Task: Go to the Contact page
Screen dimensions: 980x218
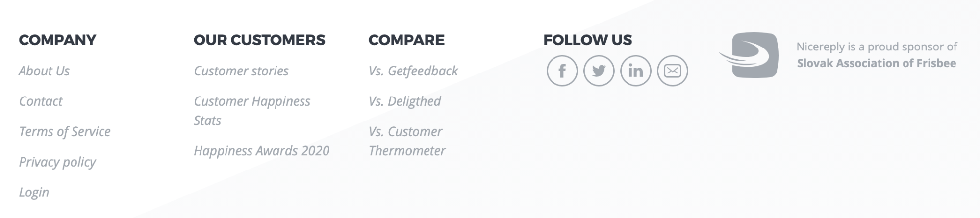Action: (x=41, y=101)
